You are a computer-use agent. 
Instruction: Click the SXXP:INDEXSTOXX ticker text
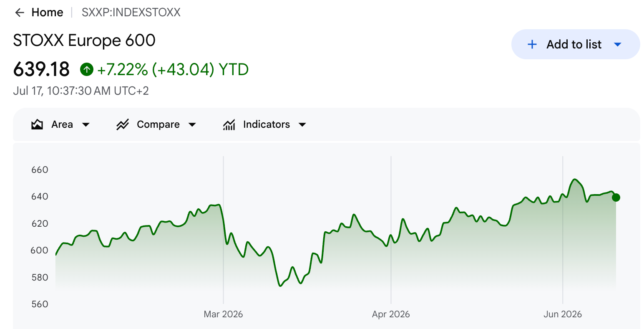point(131,13)
